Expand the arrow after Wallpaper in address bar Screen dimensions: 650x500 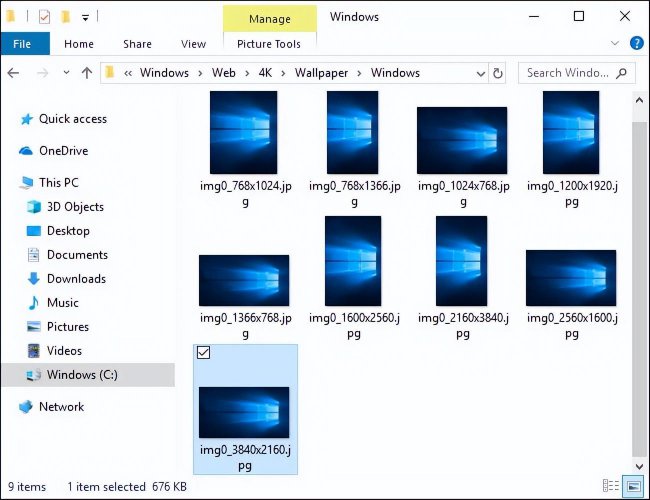[x=359, y=73]
